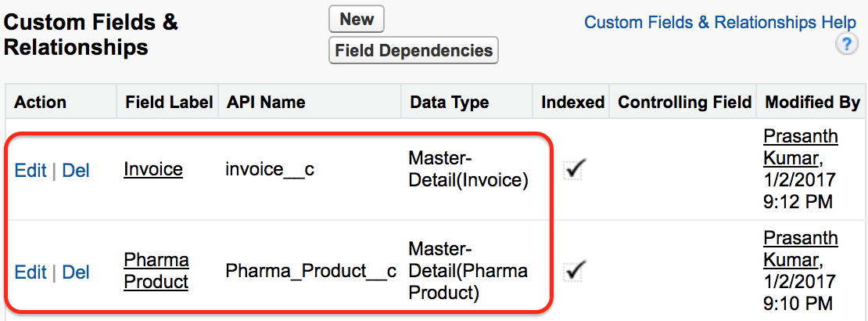Screen dimensions: 868x321
Task: Open Prasanth Kumar link in Invoice row
Action: [801, 147]
